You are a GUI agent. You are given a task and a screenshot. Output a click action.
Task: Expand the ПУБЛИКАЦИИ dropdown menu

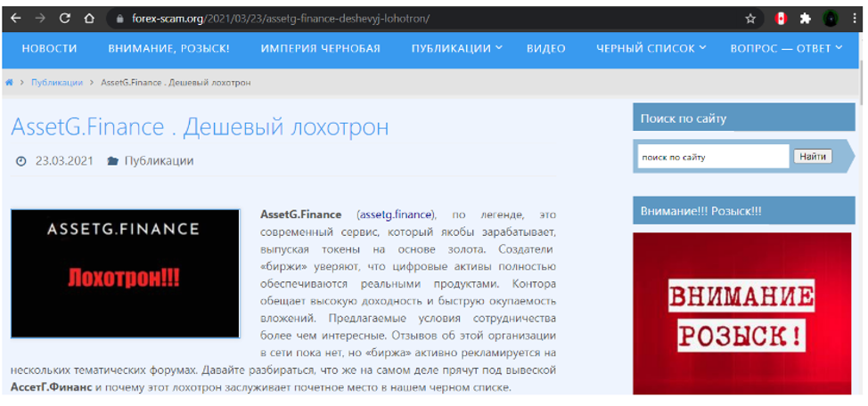(456, 49)
